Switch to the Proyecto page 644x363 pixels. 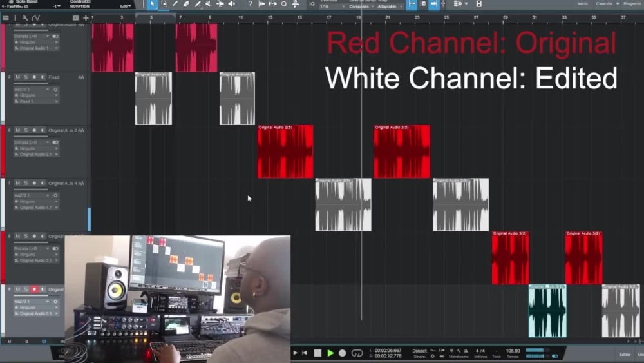click(x=633, y=4)
